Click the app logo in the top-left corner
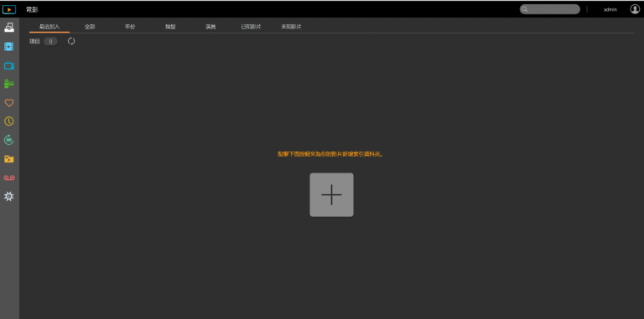 tap(9, 9)
